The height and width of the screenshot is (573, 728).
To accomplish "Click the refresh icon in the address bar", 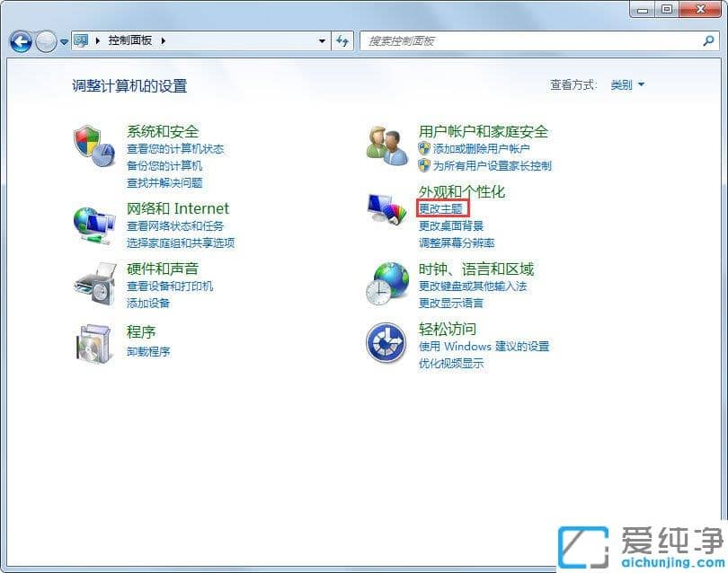I will tap(342, 41).
